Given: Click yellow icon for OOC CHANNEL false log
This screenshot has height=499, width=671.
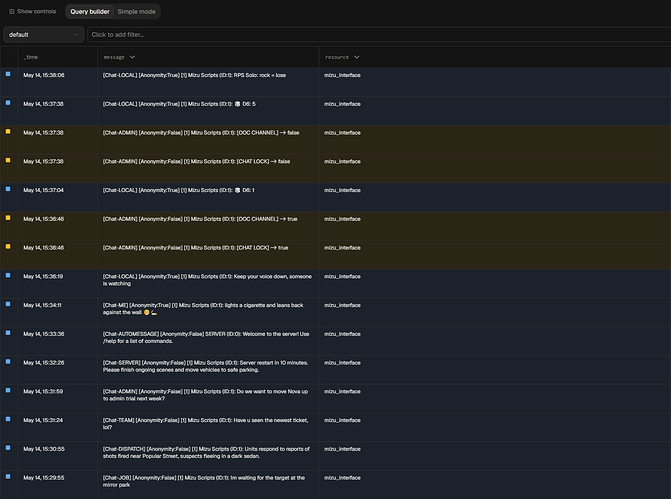Looking at the screenshot, I should [8, 131].
